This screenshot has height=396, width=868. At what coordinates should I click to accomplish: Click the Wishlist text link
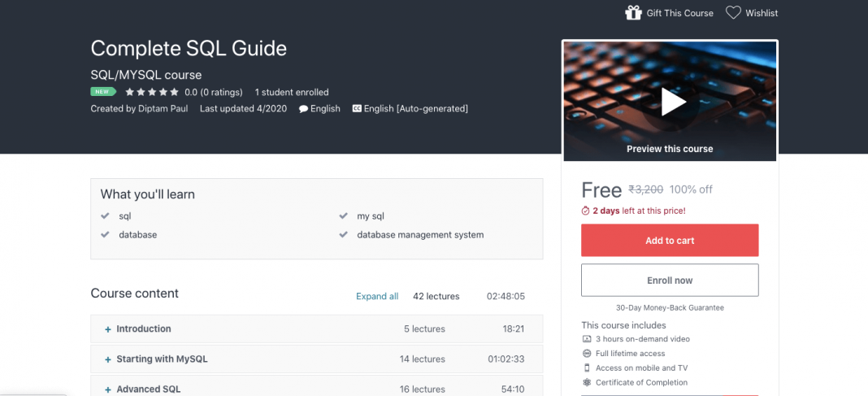(762, 13)
